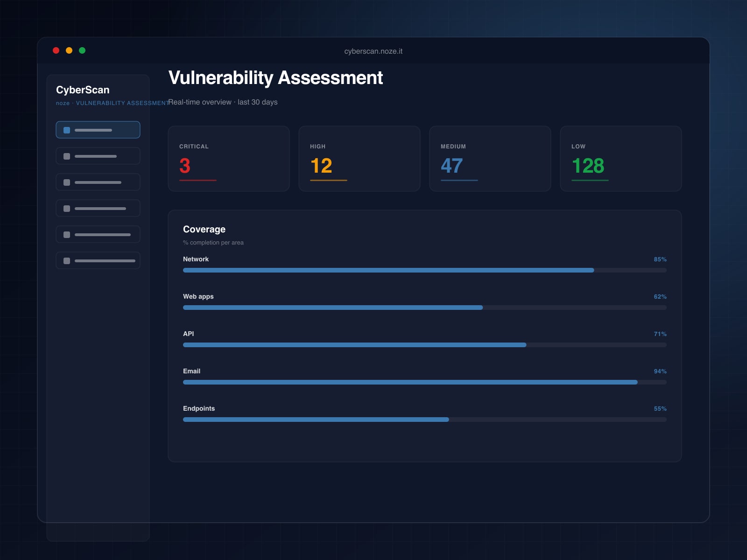Click the red window dot in title bar
This screenshot has height=560, width=747.
click(56, 50)
